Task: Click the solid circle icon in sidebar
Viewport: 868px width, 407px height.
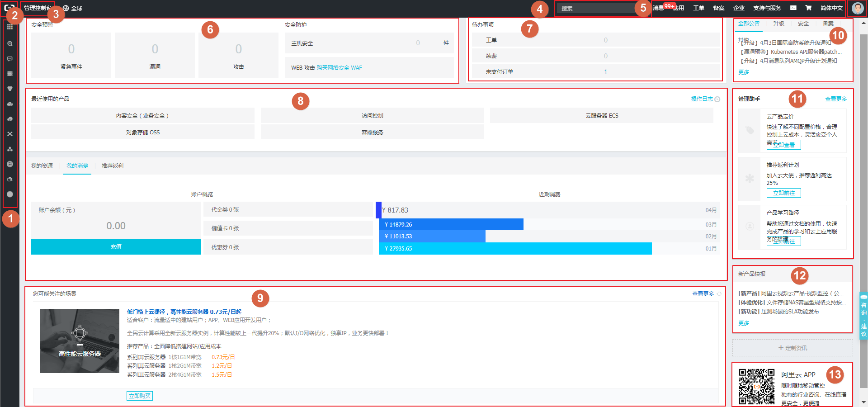Action: pos(10,194)
